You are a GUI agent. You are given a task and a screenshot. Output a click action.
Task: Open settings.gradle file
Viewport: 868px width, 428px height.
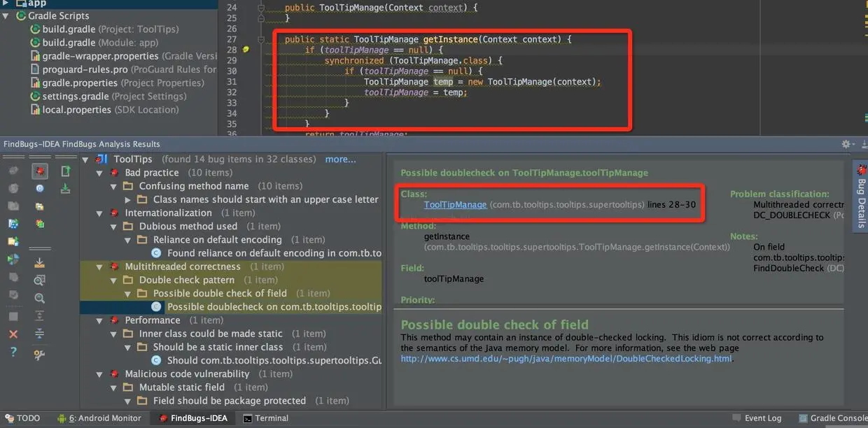[x=108, y=97]
